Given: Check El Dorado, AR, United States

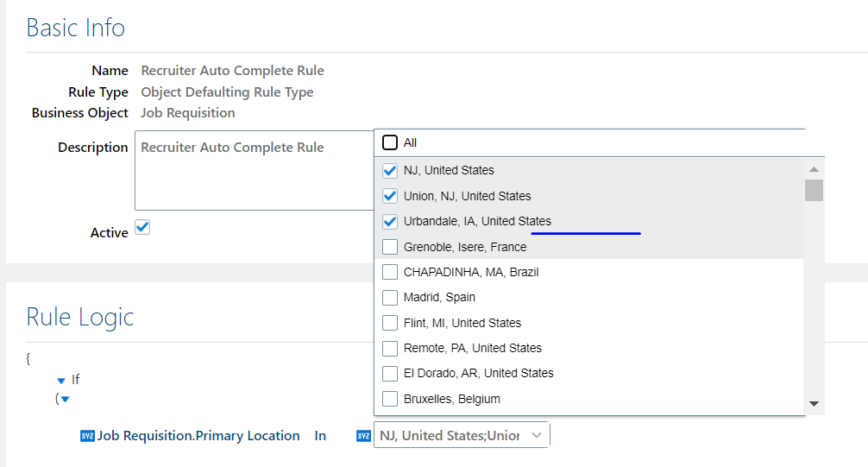Looking at the screenshot, I should point(390,374).
